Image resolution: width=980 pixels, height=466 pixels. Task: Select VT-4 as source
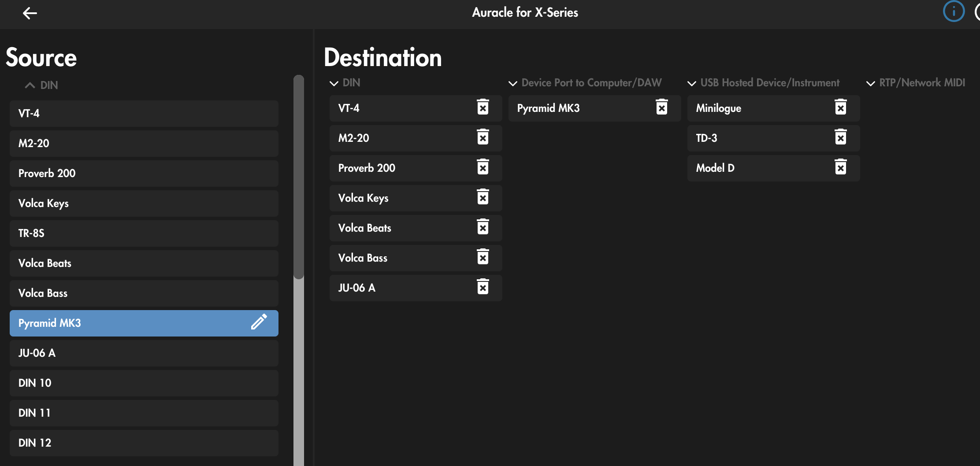pyautogui.click(x=144, y=114)
